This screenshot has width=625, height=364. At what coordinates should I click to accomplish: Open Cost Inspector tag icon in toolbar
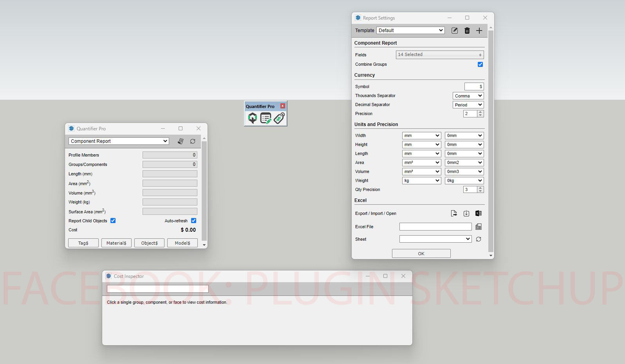tap(279, 118)
